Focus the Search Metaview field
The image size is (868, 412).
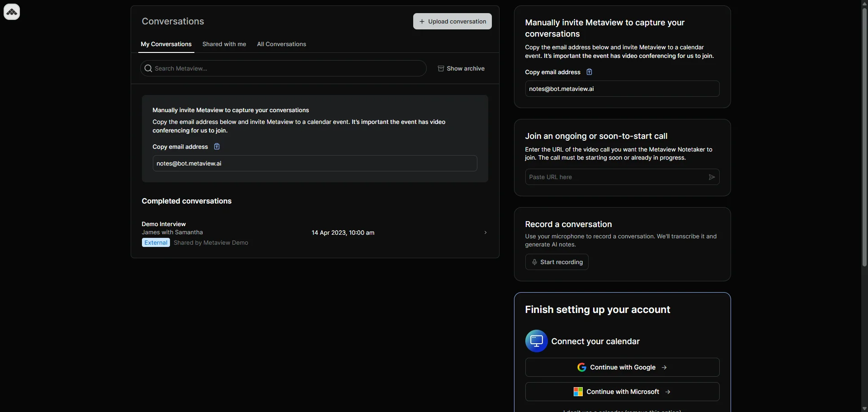tap(283, 69)
